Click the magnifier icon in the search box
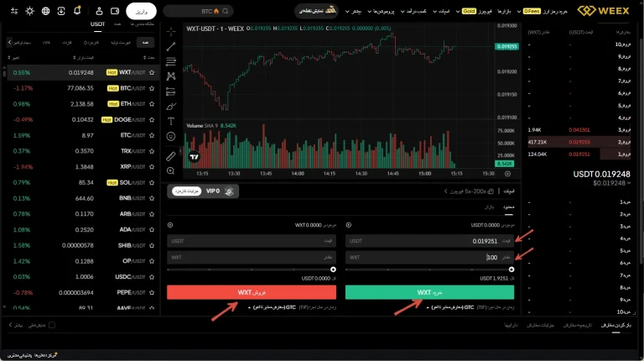Image resolution: width=644 pixels, height=361 pixels. tap(226, 11)
